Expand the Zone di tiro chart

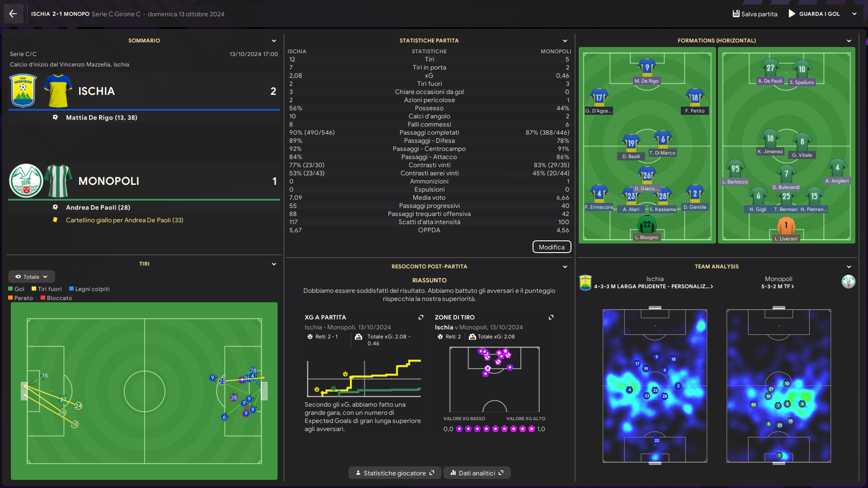pos(551,317)
